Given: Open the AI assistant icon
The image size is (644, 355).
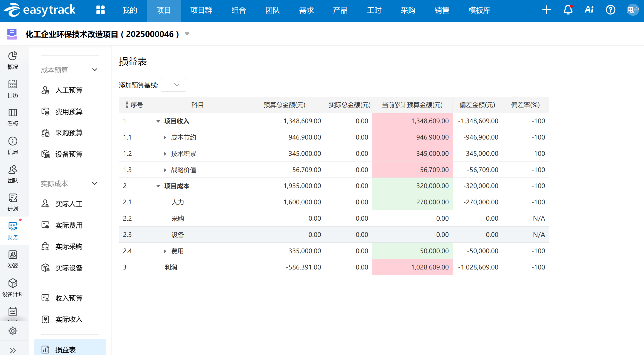Looking at the screenshot, I should (x=589, y=10).
